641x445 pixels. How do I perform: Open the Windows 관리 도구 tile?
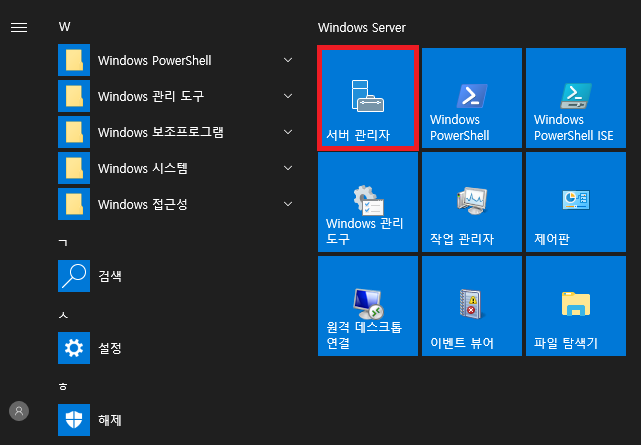(x=368, y=202)
